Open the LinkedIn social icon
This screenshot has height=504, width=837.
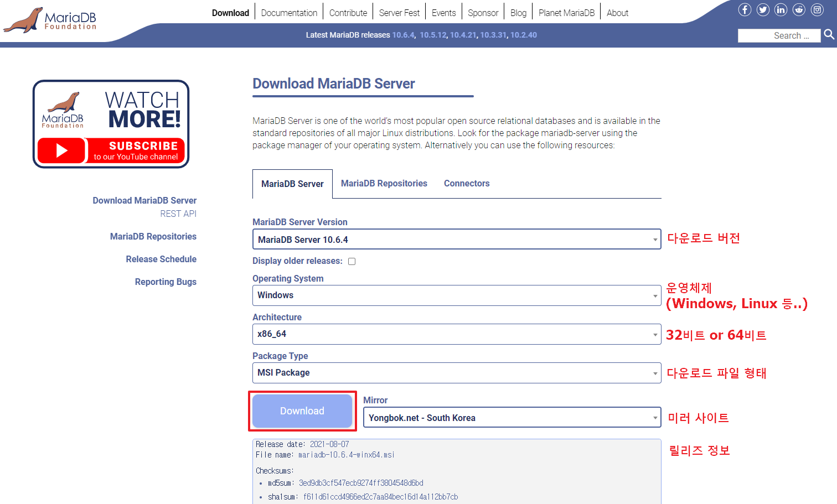781,9
